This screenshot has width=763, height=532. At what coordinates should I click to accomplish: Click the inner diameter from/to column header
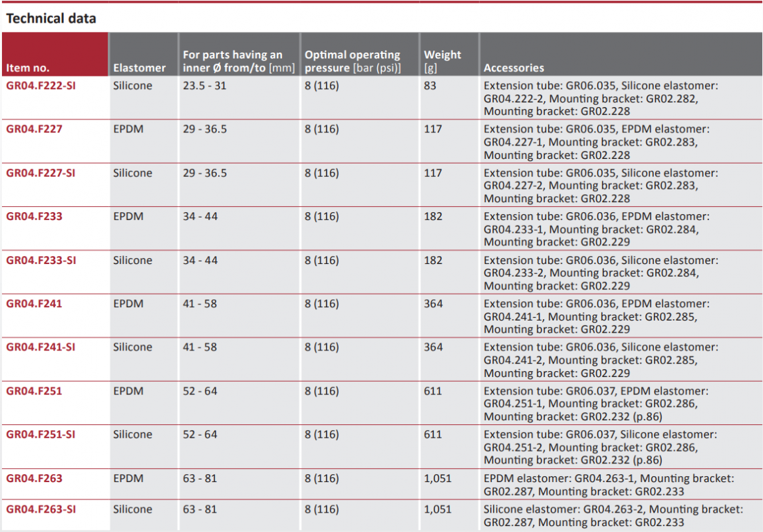click(238, 61)
